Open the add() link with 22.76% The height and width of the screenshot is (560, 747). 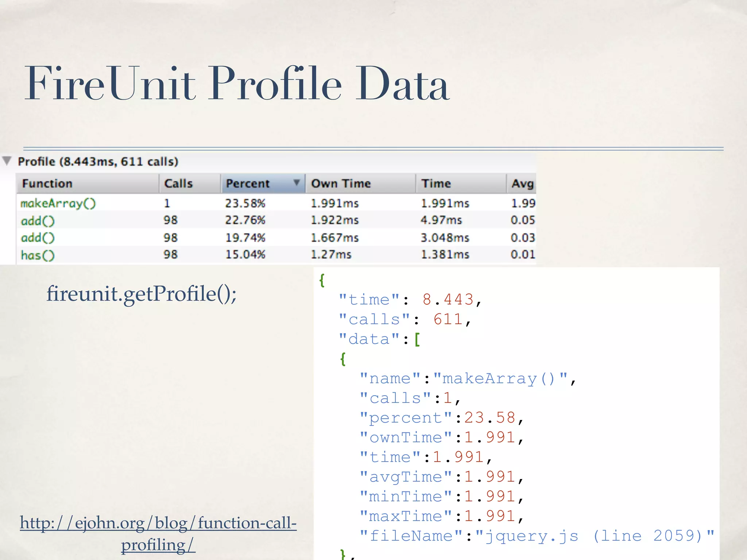tap(38, 221)
